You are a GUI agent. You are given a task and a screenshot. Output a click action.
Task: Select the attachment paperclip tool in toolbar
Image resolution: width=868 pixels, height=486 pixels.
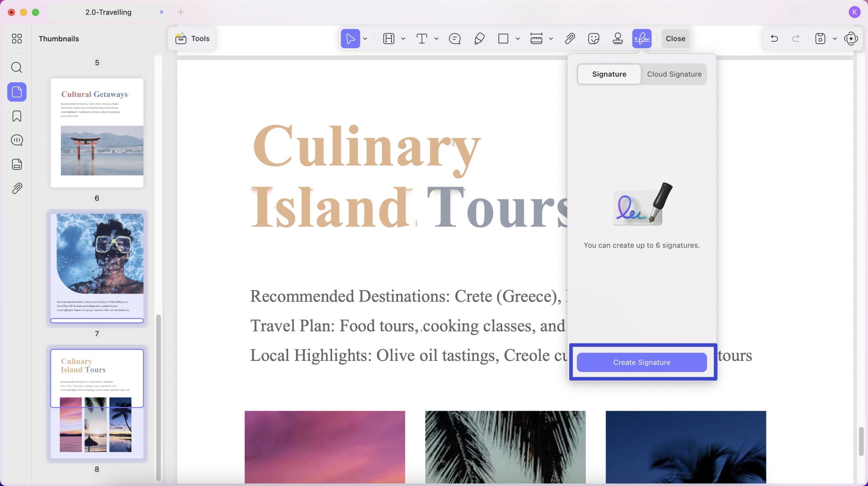click(570, 39)
